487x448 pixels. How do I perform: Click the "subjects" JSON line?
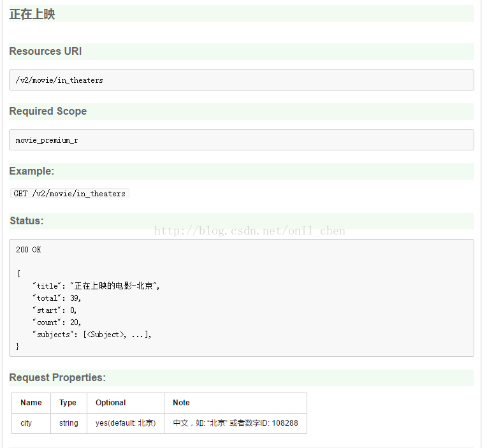[92, 335]
